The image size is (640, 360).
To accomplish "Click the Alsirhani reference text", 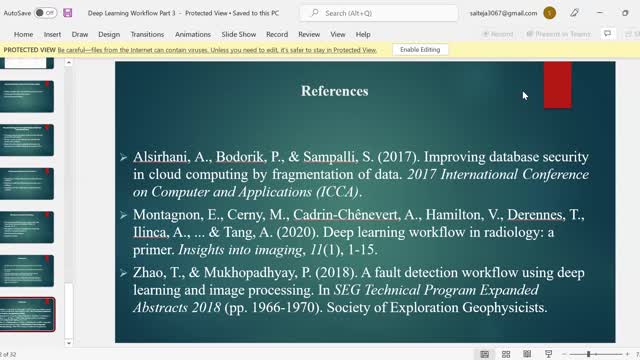I will pos(361,174).
